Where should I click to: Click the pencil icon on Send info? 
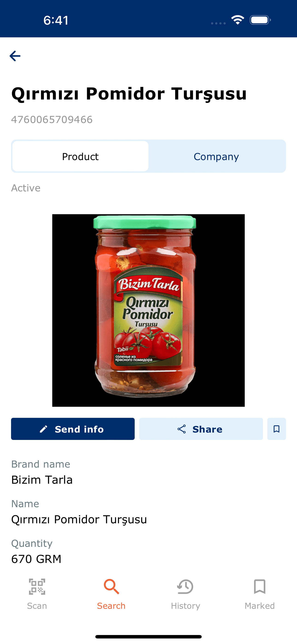[x=44, y=429]
